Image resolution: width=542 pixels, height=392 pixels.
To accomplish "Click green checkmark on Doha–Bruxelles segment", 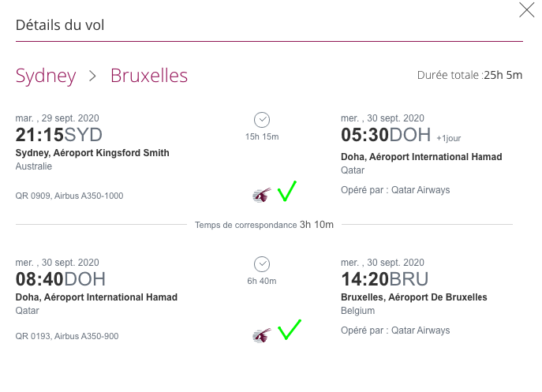I will 289,330.
